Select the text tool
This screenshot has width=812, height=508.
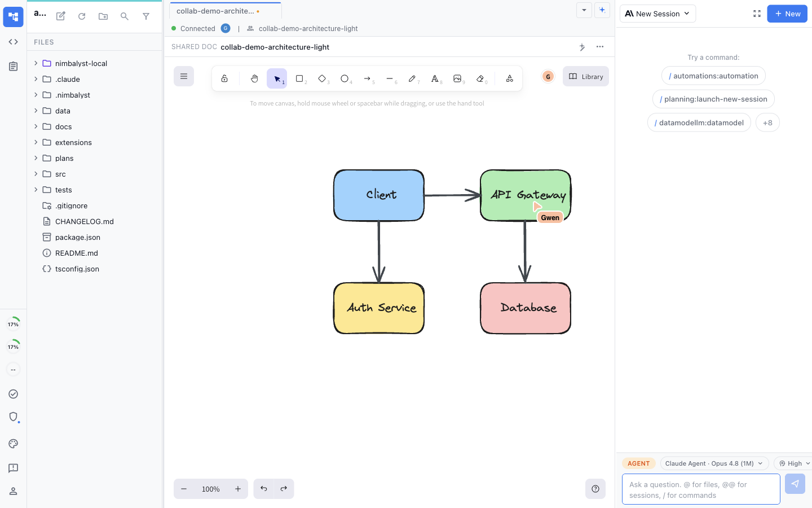tap(435, 79)
